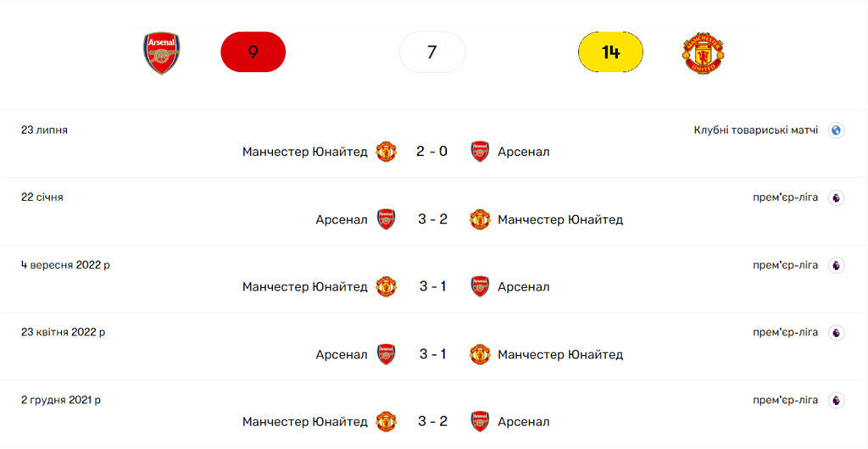Click Arsenal crest in the 2 грудня 2021 match
This screenshot has height=449, width=868.
tap(480, 421)
